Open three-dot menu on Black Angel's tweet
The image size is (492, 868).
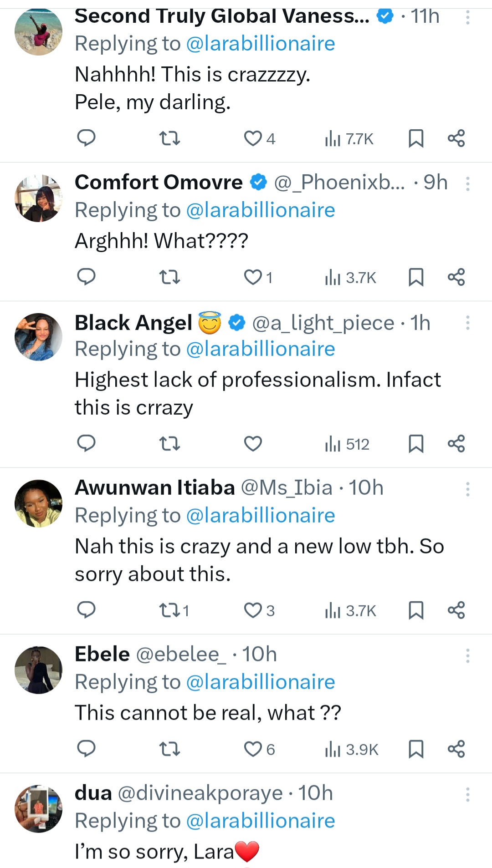(x=467, y=323)
